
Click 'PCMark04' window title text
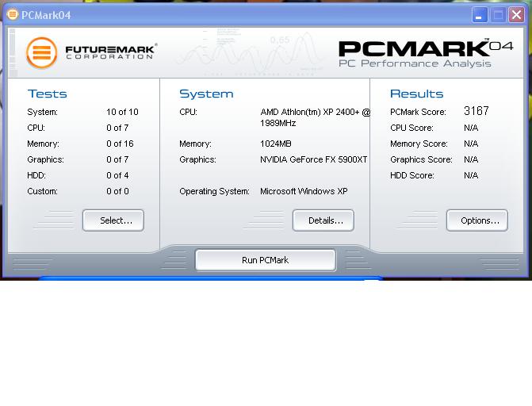tap(46, 15)
